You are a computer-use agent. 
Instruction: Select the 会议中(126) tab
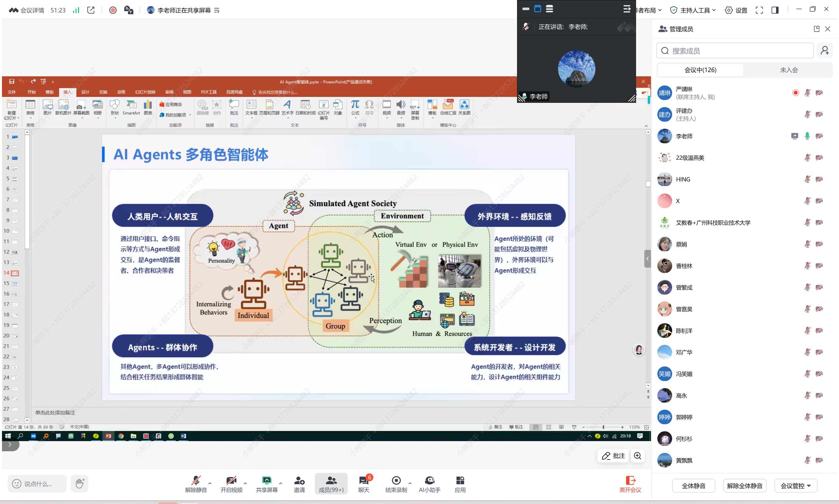(x=700, y=70)
